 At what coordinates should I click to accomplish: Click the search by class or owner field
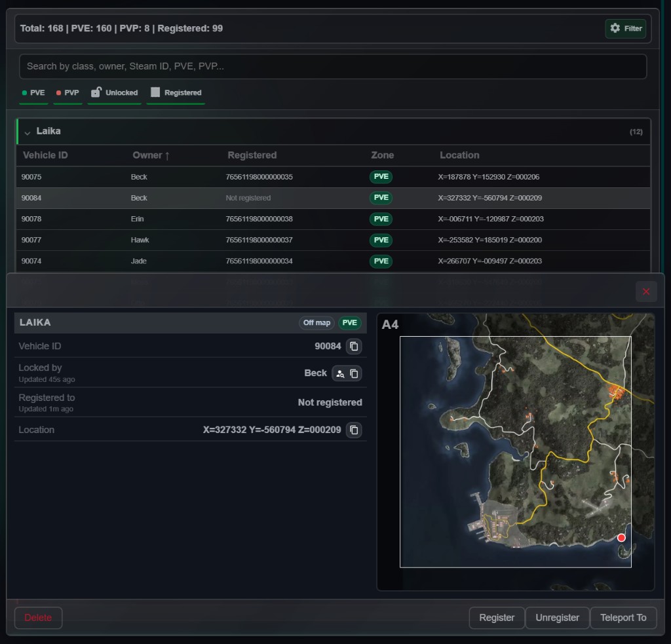point(332,66)
